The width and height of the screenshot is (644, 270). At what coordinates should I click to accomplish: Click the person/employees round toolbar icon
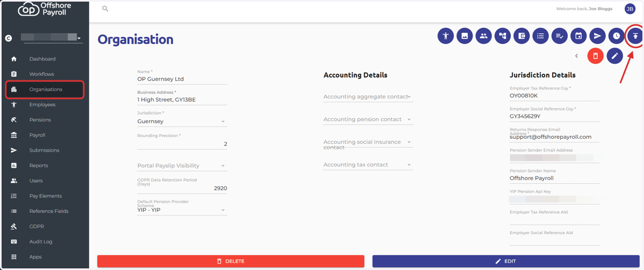(445, 36)
